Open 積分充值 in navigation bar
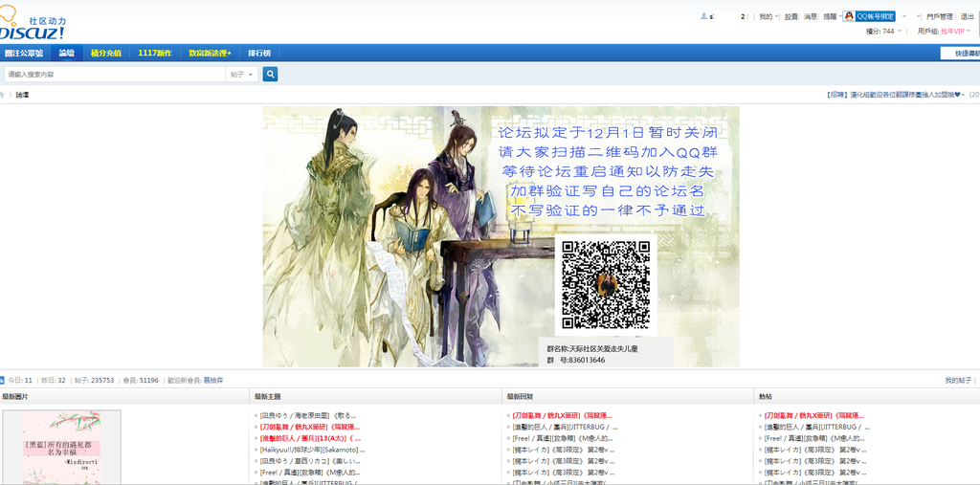Screen dimensions: 980x485 [106, 54]
